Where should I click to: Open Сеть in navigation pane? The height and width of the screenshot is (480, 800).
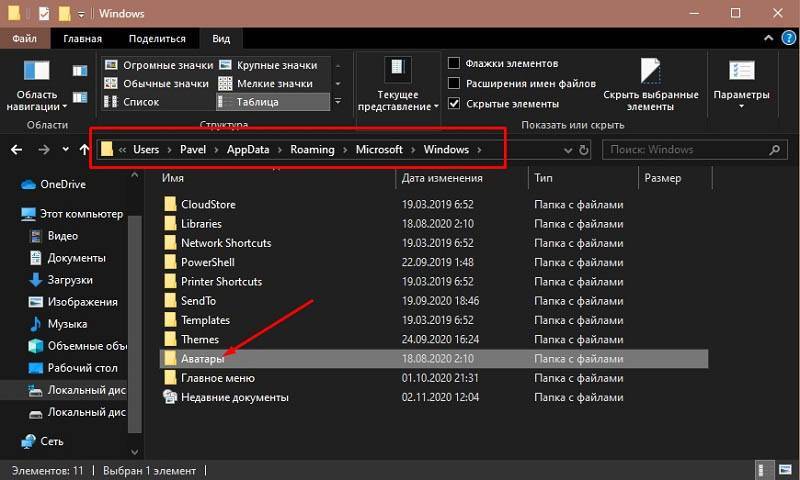tap(42, 441)
